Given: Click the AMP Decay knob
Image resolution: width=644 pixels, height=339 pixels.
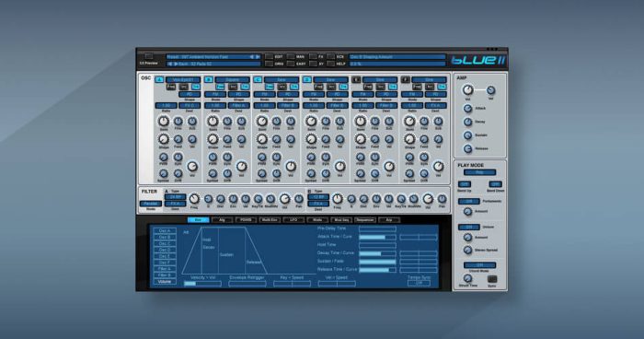Looking at the screenshot, I should [x=467, y=122].
